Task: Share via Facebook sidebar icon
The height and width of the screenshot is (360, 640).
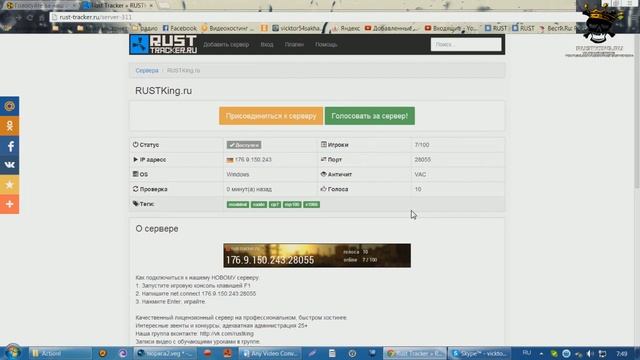Action: click(9, 146)
